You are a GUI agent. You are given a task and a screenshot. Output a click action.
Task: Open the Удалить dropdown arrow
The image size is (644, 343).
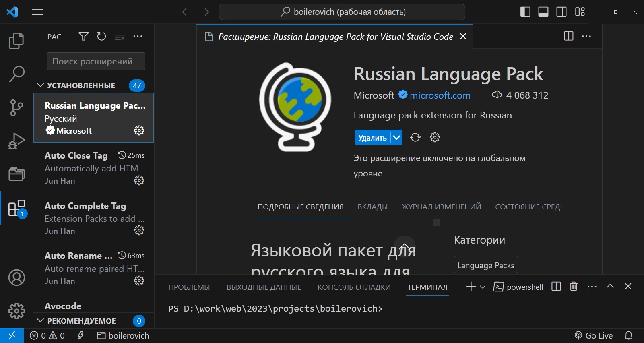(x=396, y=138)
